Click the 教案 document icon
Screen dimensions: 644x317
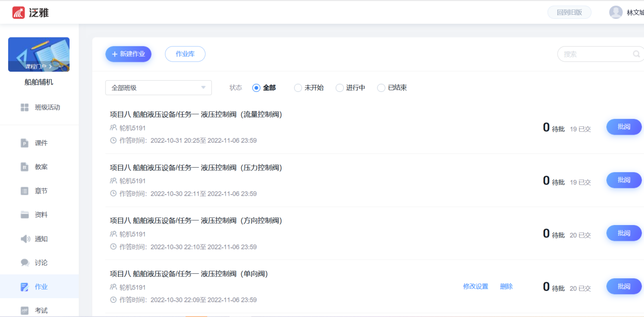click(x=24, y=167)
